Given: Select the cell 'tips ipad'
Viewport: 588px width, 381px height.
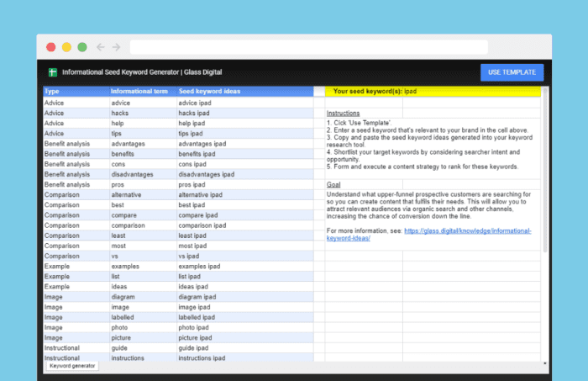Looking at the screenshot, I should click(245, 133).
